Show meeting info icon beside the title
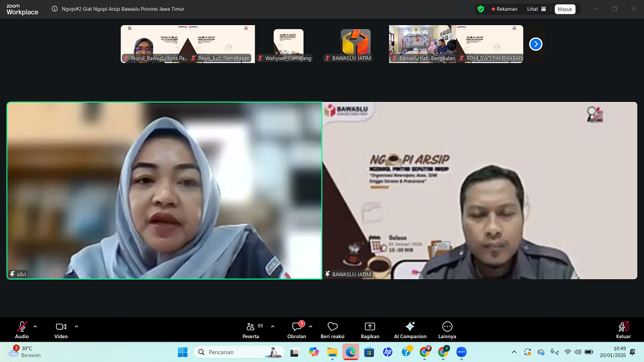The width and height of the screenshot is (644, 362). (x=54, y=8)
